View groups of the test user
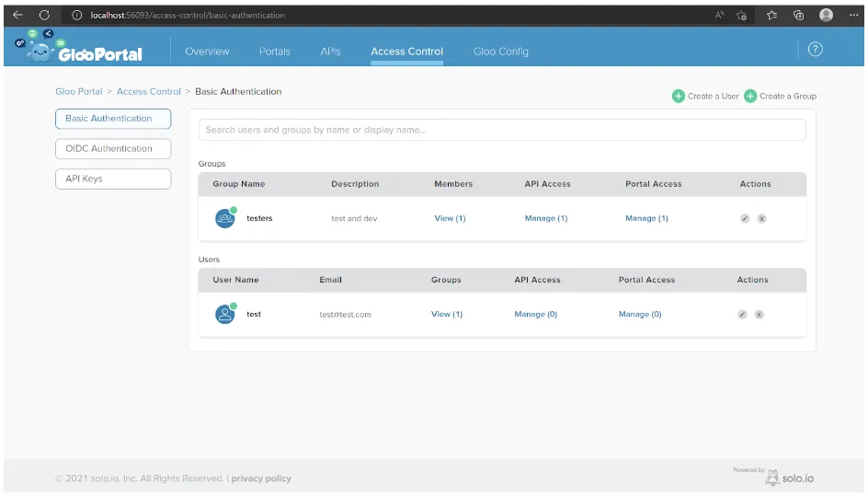Viewport: 868px width, 496px height. 447,314
